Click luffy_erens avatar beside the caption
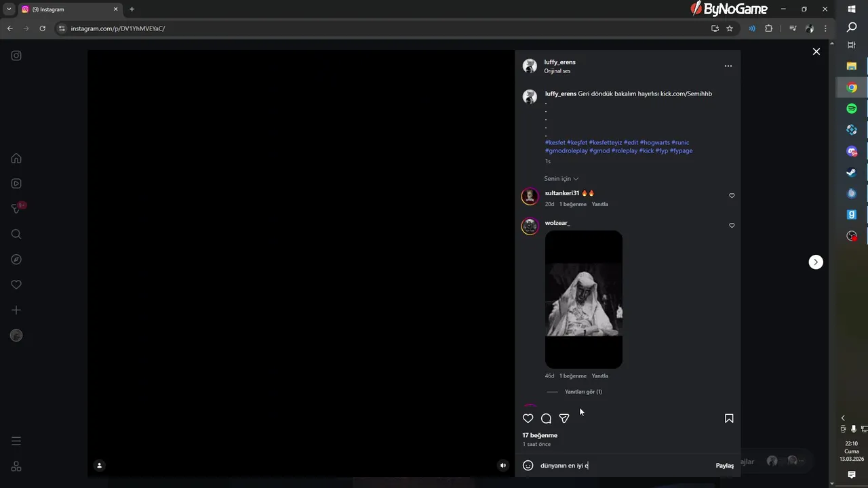This screenshot has width=868, height=488. tap(530, 96)
